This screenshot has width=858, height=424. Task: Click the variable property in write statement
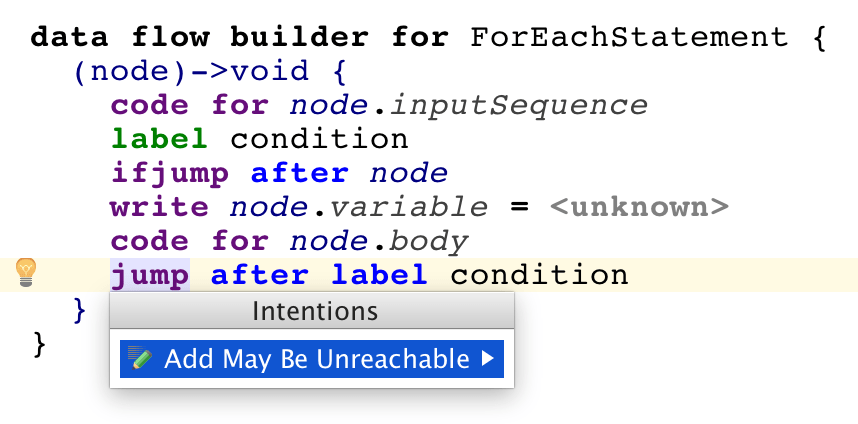coord(408,207)
